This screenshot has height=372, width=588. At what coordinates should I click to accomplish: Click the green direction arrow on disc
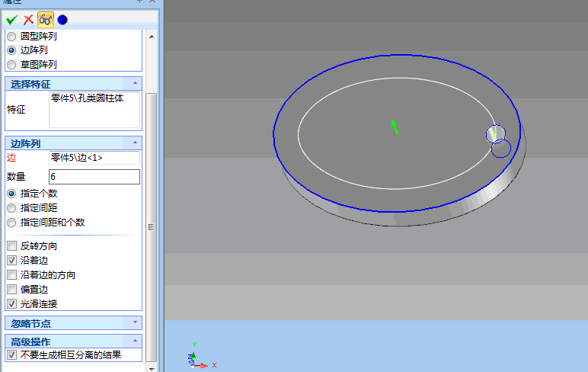395,126
